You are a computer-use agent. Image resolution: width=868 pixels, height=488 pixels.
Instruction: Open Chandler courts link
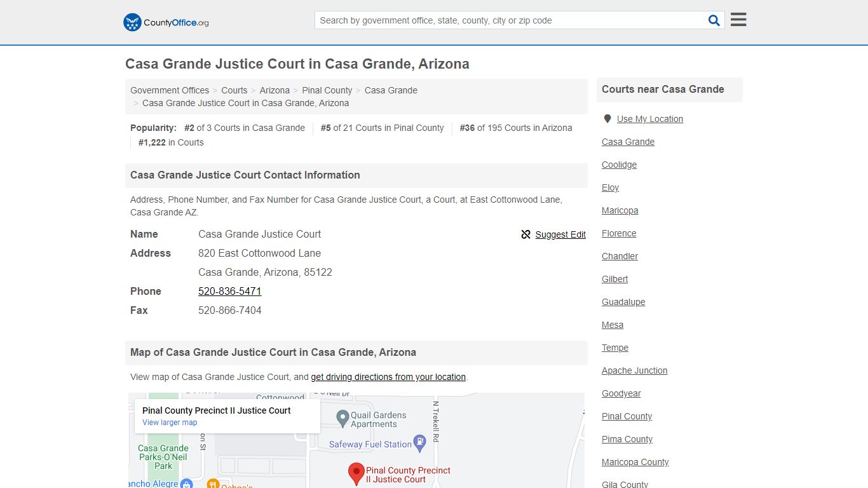tap(620, 256)
